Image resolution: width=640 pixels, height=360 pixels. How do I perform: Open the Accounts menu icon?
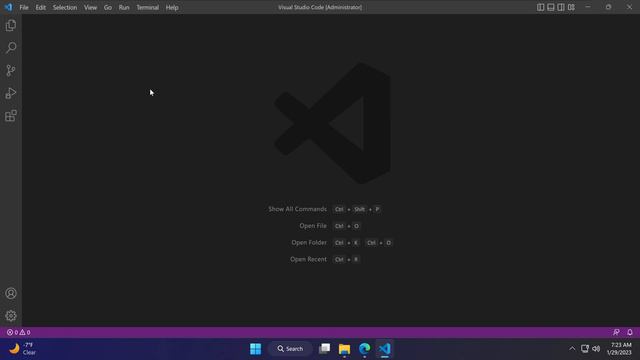[x=11, y=293]
